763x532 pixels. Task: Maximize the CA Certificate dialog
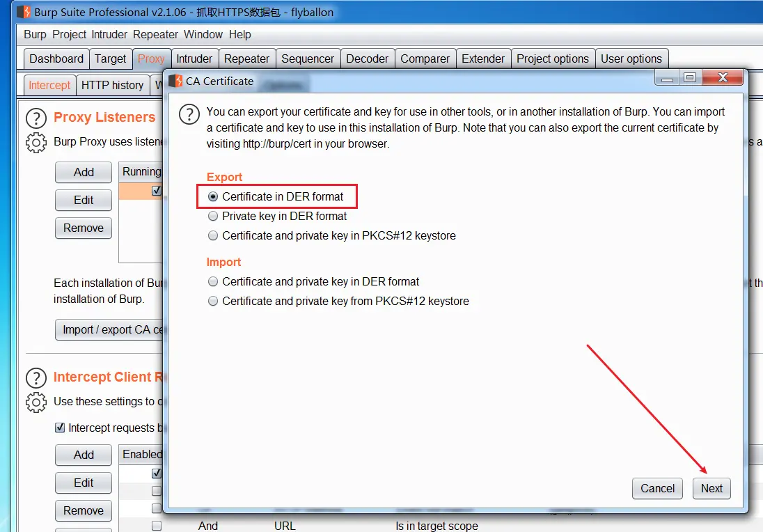[690, 77]
